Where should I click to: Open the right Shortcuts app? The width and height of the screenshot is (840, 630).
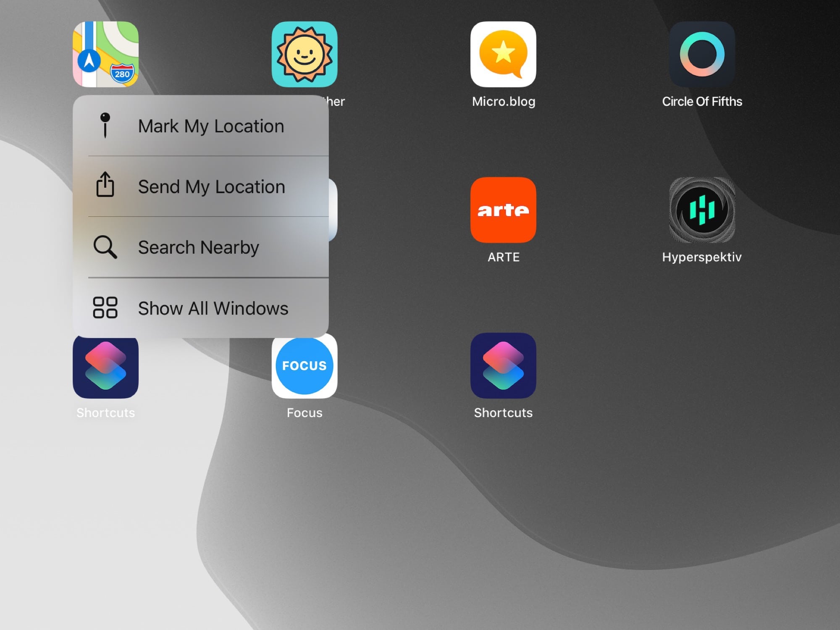[x=503, y=366]
